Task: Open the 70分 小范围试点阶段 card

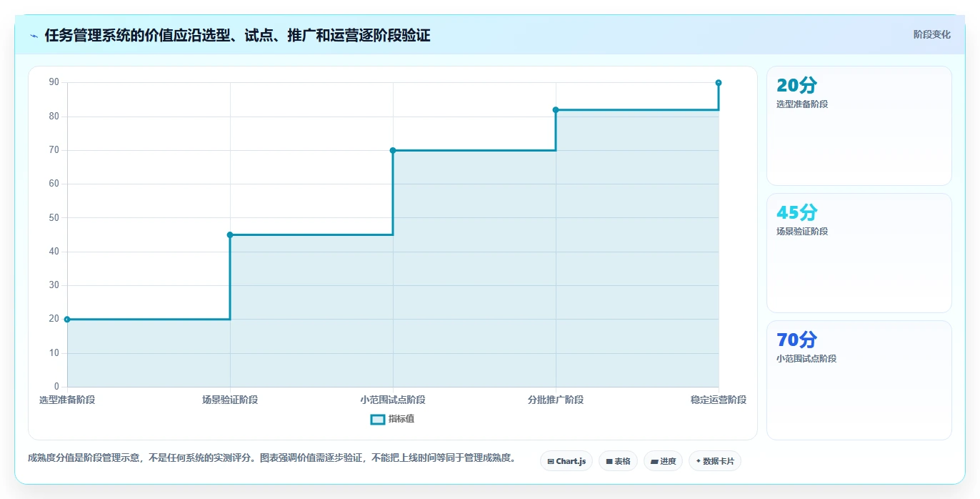Action: [859, 380]
